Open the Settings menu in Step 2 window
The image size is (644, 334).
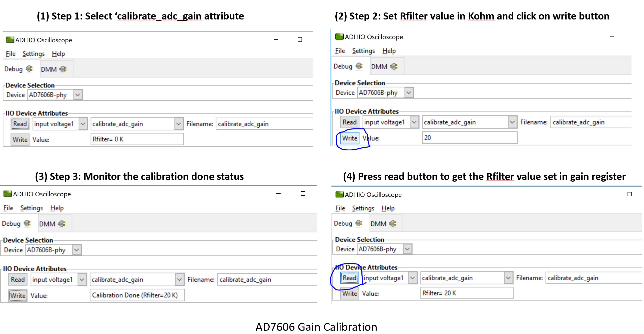point(364,51)
